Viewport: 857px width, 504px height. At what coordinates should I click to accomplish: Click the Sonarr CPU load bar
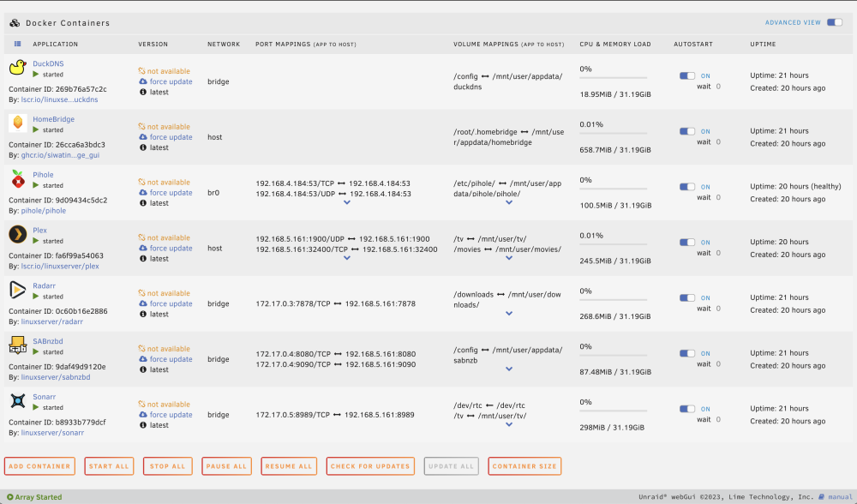point(614,411)
